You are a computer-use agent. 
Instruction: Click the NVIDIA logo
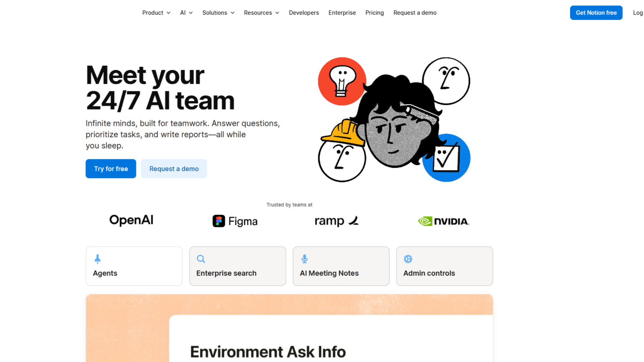(444, 221)
